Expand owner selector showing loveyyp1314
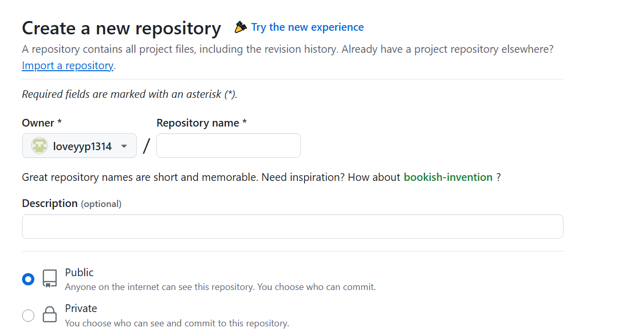 coord(82,146)
